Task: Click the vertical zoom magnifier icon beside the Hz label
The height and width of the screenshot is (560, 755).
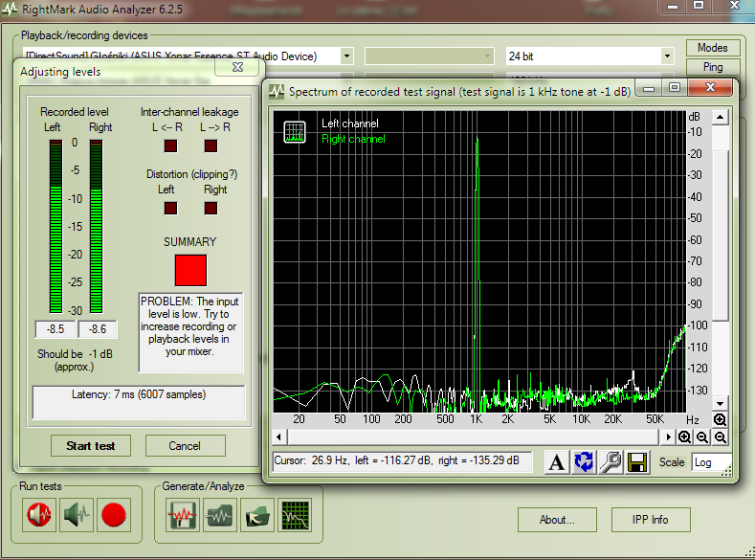Action: coord(720,419)
